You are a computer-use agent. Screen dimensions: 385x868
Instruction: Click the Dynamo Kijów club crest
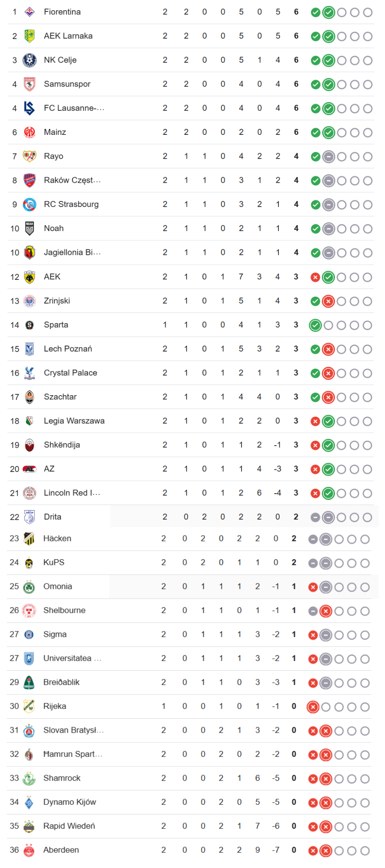(29, 802)
